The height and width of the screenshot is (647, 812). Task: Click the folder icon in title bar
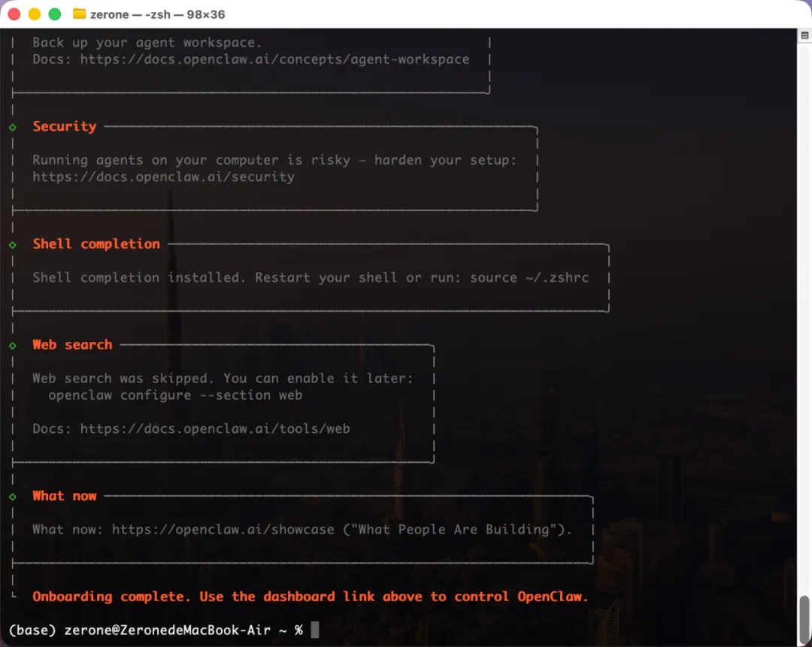coord(79,14)
